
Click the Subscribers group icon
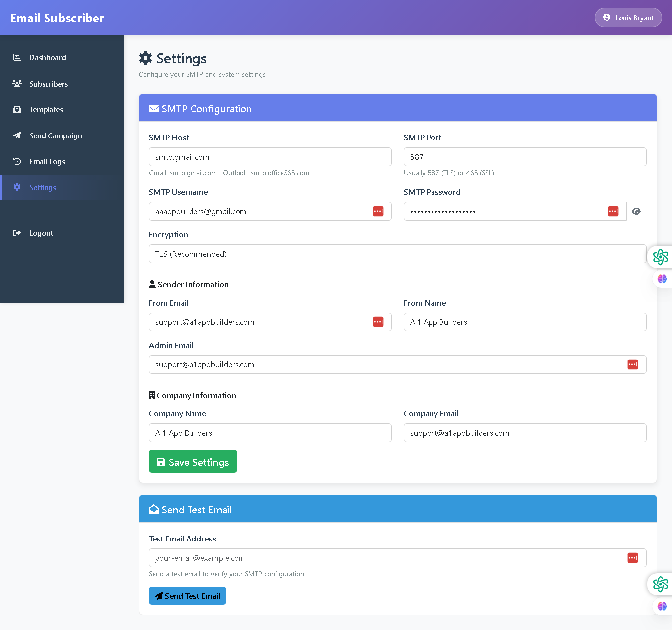[17, 84]
